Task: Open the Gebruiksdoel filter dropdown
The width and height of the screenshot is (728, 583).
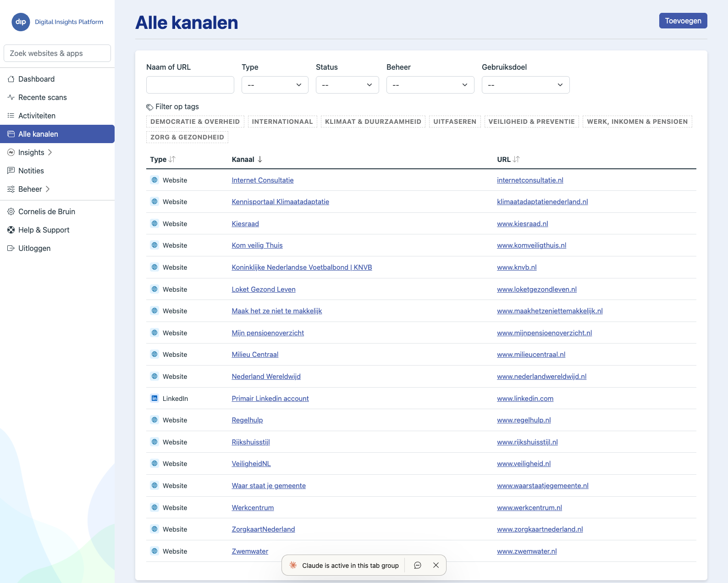Action: 526,85
